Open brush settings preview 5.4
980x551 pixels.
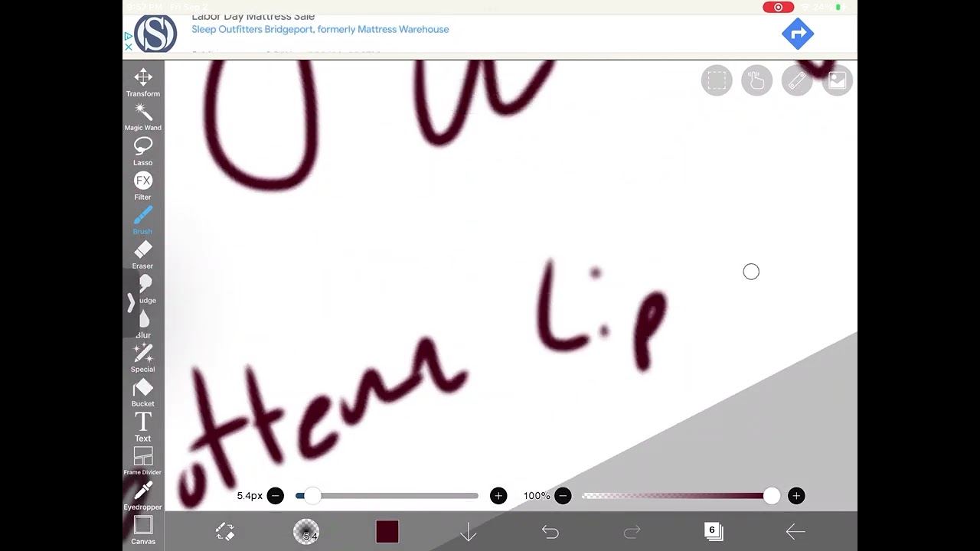click(306, 532)
